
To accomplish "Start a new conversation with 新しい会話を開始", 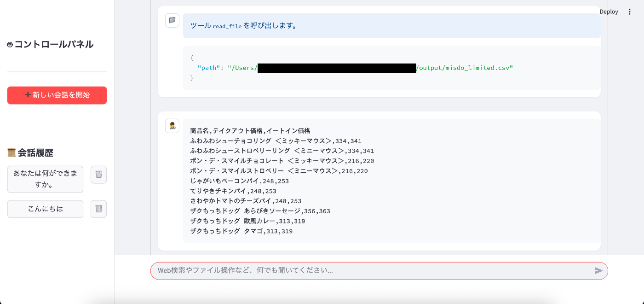I will 57,95.
